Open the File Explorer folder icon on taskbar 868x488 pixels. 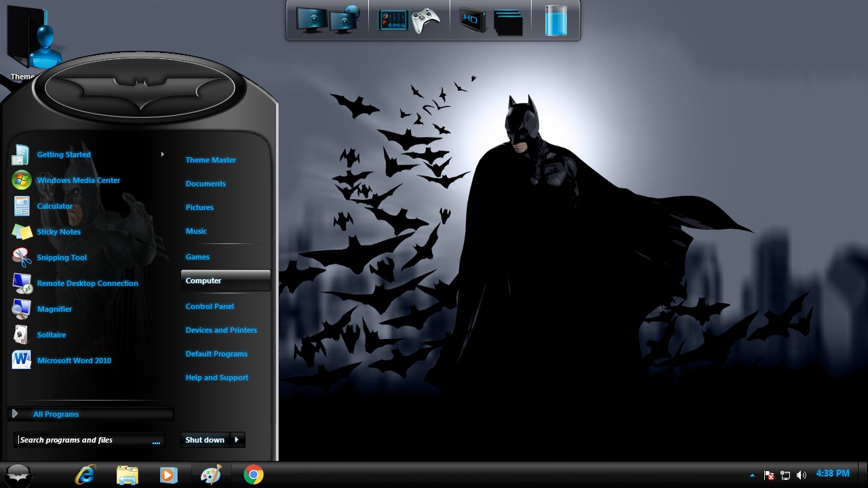point(127,475)
